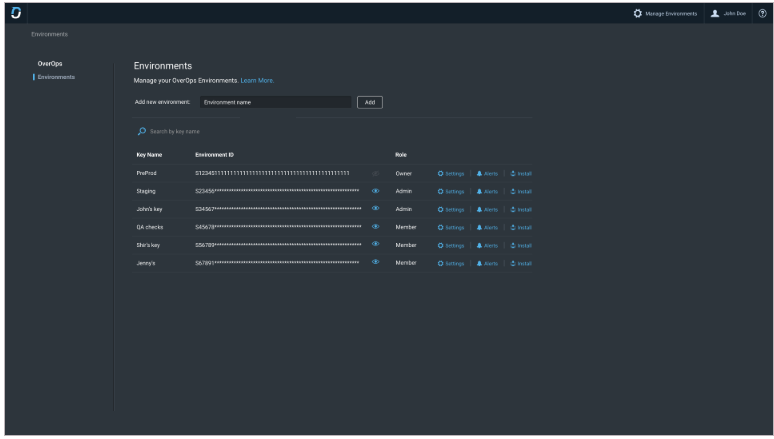Click the OverOps logo icon
The width and height of the screenshot is (774, 439).
pyautogui.click(x=16, y=13)
